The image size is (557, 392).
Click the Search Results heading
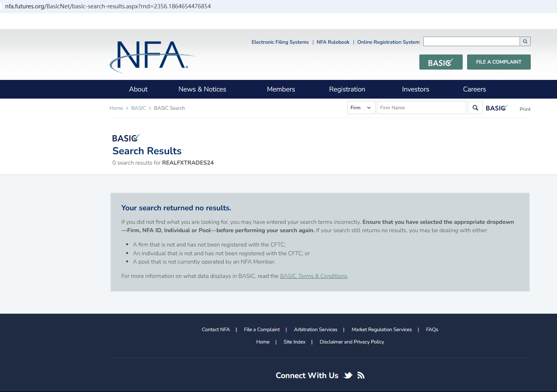147,151
